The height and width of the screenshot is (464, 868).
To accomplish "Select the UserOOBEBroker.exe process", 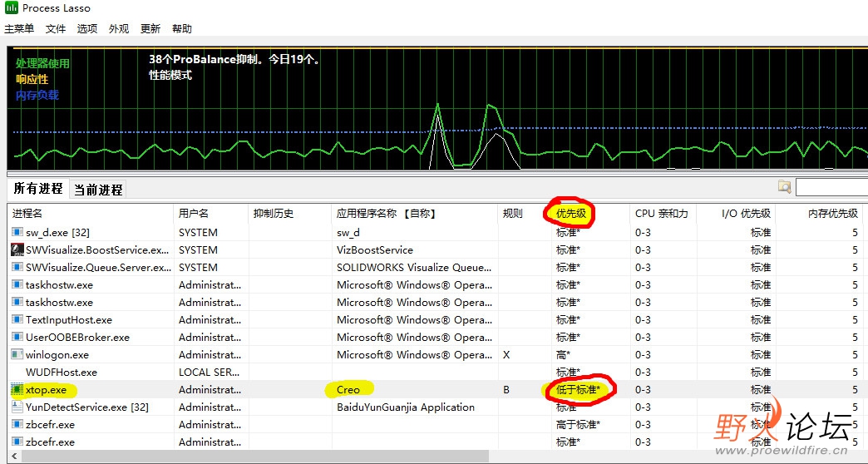I will click(77, 338).
